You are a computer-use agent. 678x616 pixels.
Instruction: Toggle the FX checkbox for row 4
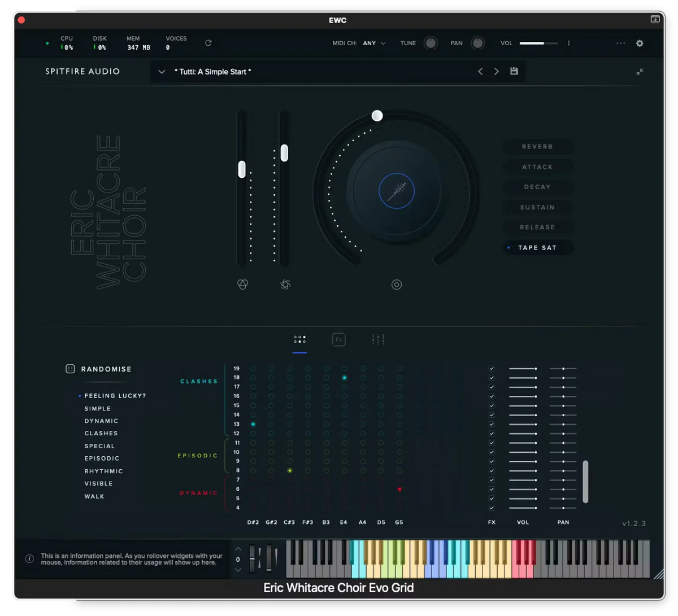point(492,508)
